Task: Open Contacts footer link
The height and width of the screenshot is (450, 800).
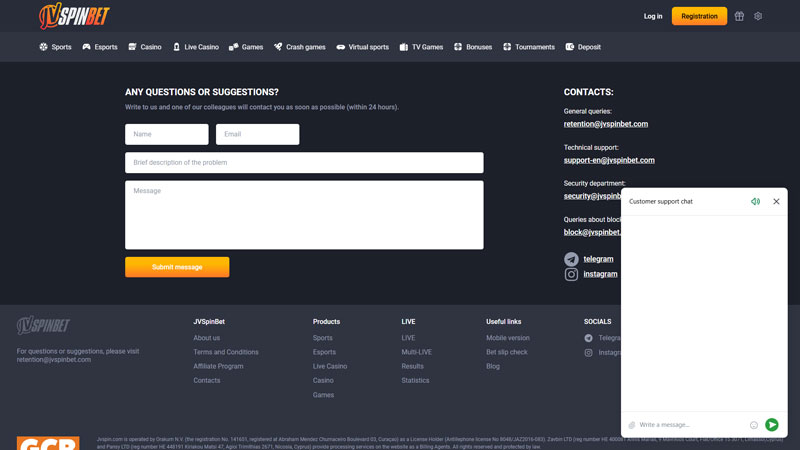Action: (207, 381)
